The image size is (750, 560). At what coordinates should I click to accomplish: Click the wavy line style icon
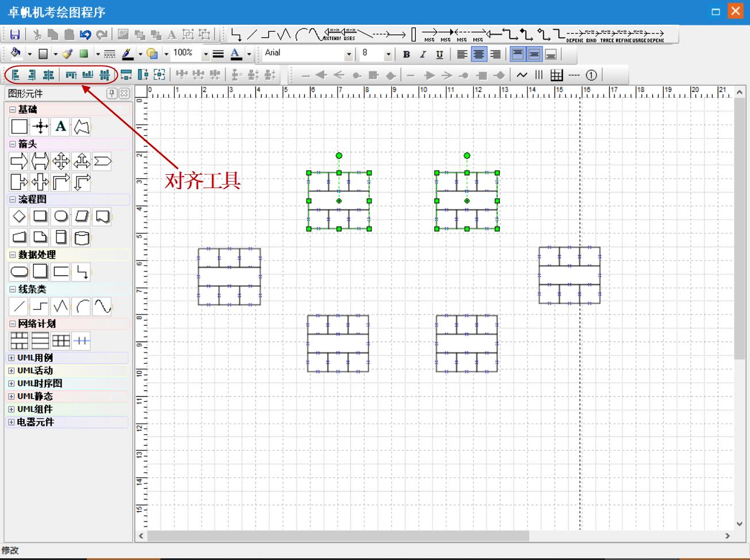coord(522,75)
